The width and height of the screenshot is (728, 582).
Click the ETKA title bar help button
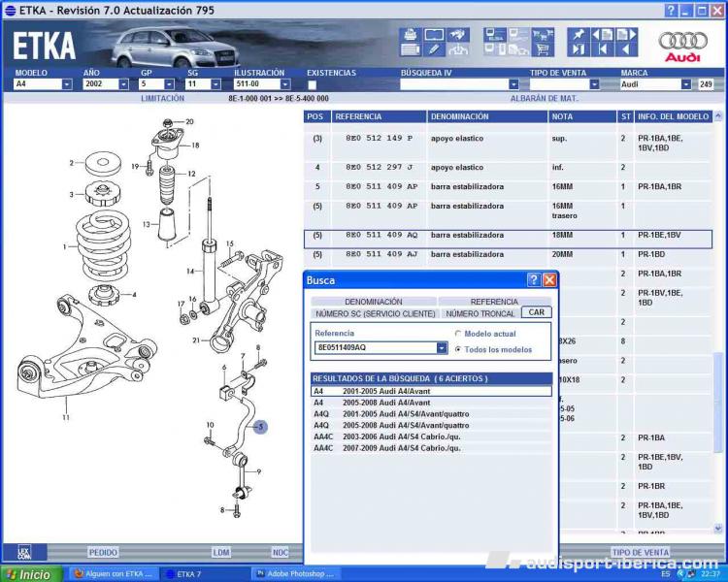click(x=671, y=11)
